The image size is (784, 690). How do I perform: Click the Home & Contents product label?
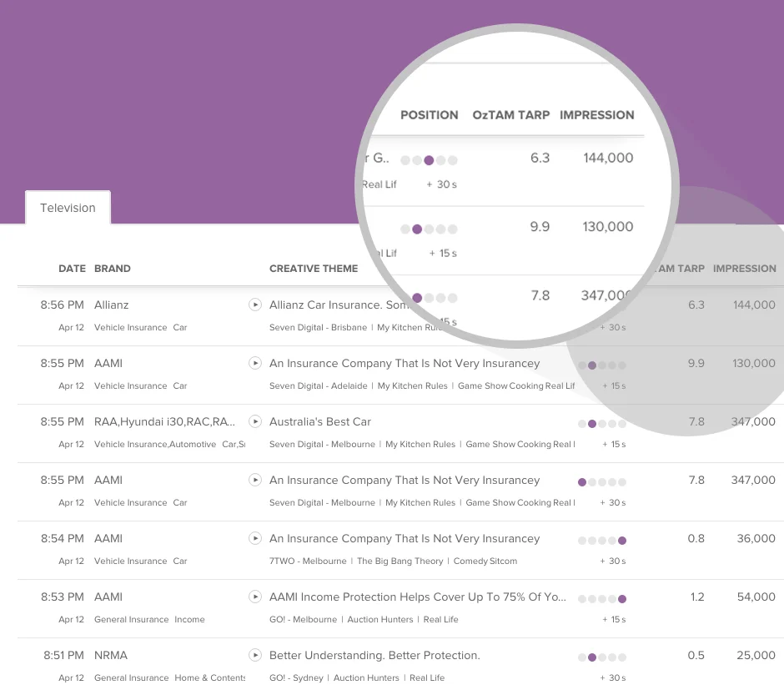click(x=209, y=678)
